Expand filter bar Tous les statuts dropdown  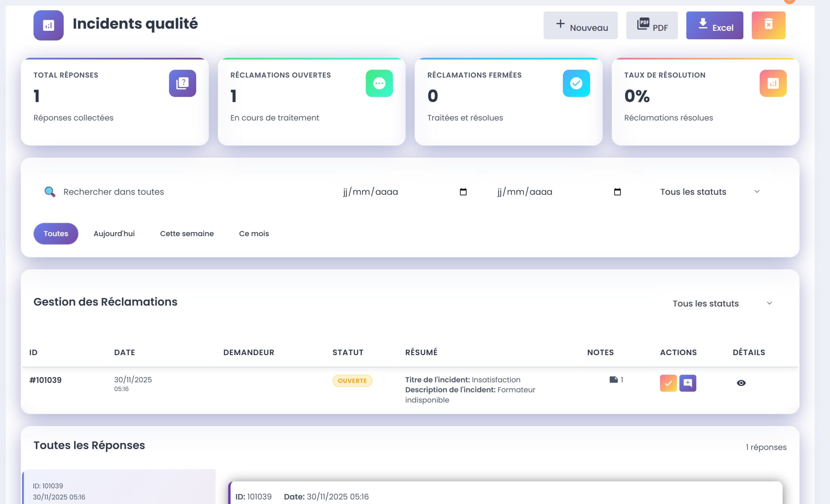(x=710, y=192)
